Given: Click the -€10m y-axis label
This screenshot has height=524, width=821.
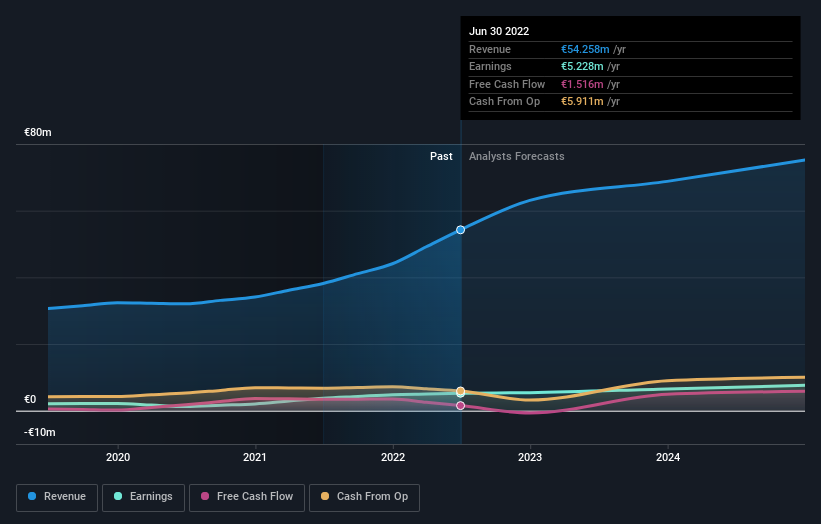Looking at the screenshot, I should [x=40, y=432].
